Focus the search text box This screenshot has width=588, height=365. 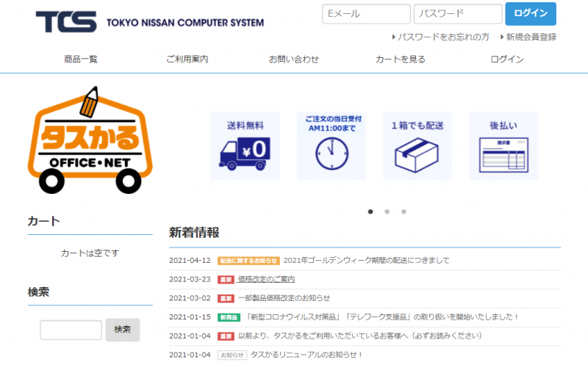[x=71, y=330]
